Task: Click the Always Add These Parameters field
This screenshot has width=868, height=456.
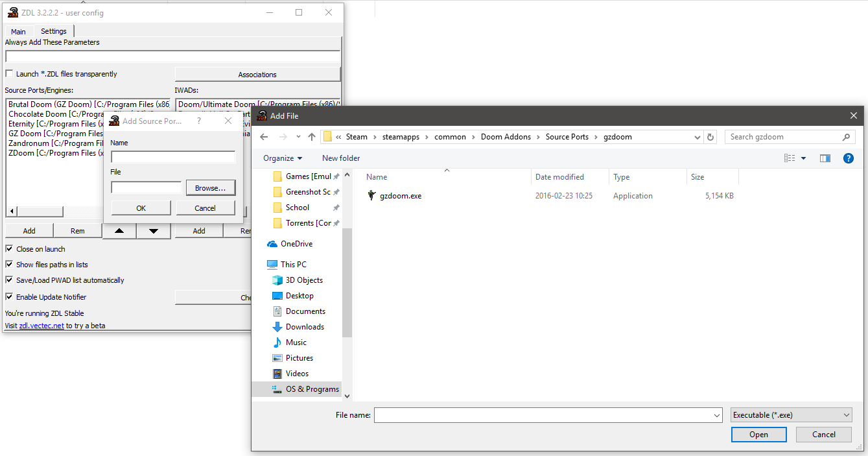Action: [172, 56]
